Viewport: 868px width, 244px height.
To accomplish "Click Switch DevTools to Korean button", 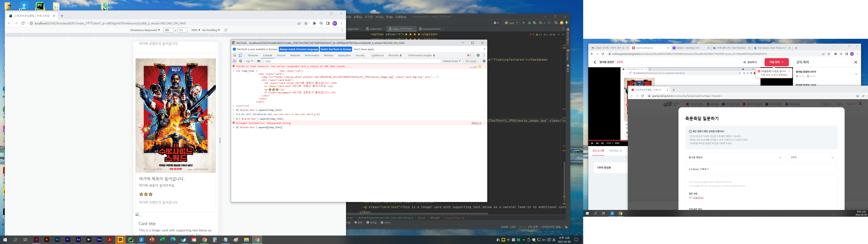I will pyautogui.click(x=336, y=49).
